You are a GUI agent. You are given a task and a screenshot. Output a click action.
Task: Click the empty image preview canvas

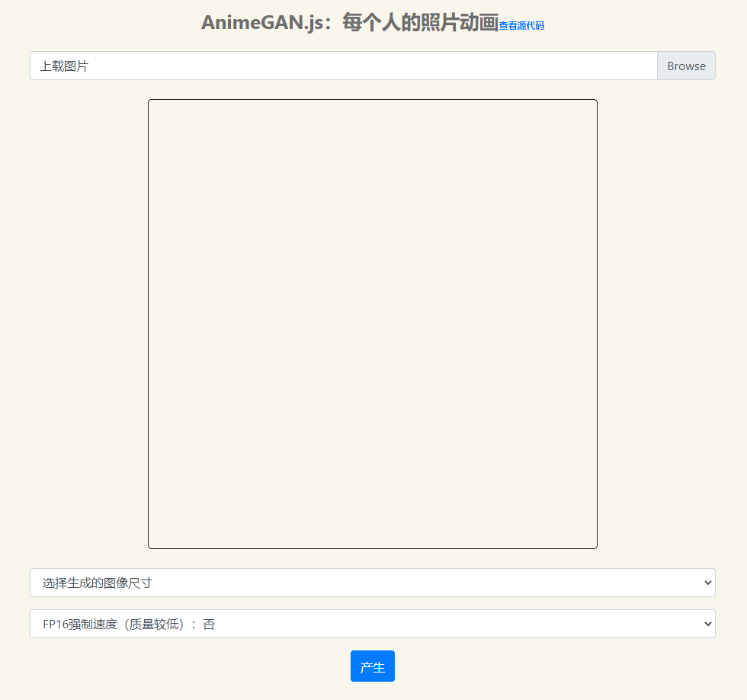(x=373, y=324)
